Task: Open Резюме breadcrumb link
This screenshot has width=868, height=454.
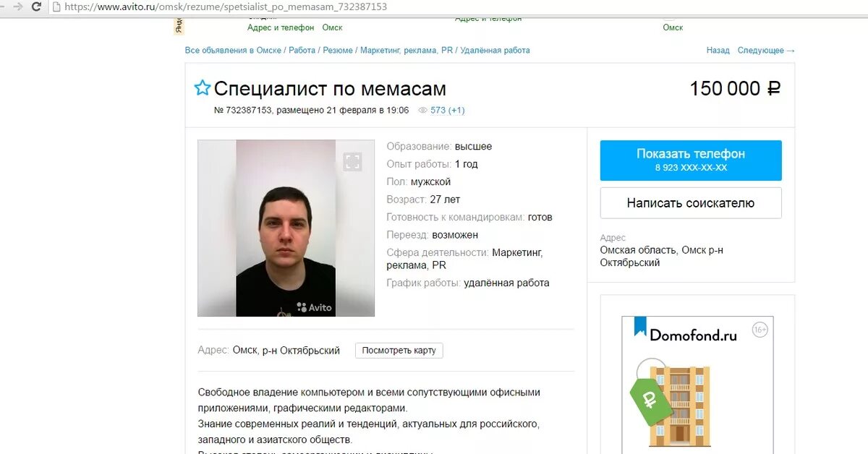Action: point(338,51)
